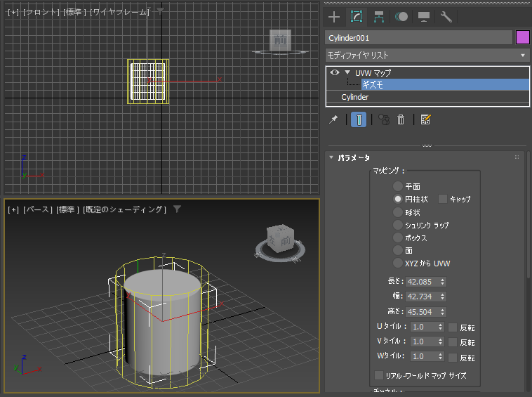The height and width of the screenshot is (397, 532).
Task: Toggle W タイル 反転 checkbox
Action: pyautogui.click(x=452, y=357)
